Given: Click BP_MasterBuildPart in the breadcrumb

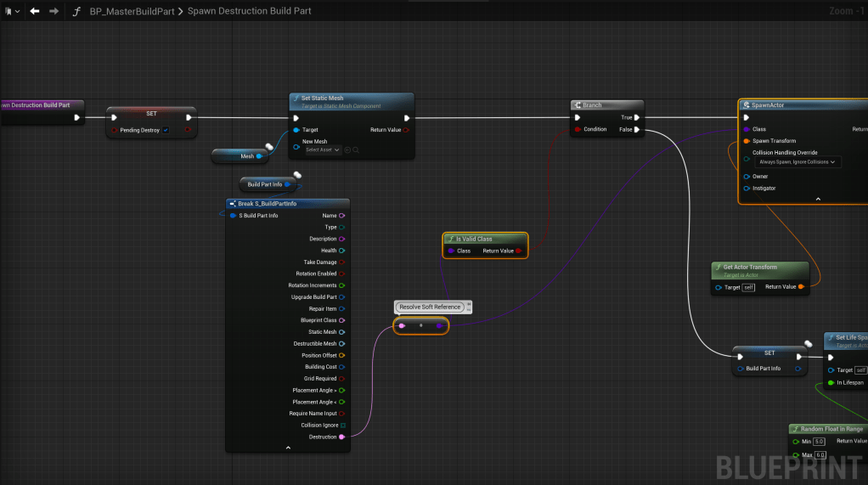Looking at the screenshot, I should pyautogui.click(x=132, y=11).
